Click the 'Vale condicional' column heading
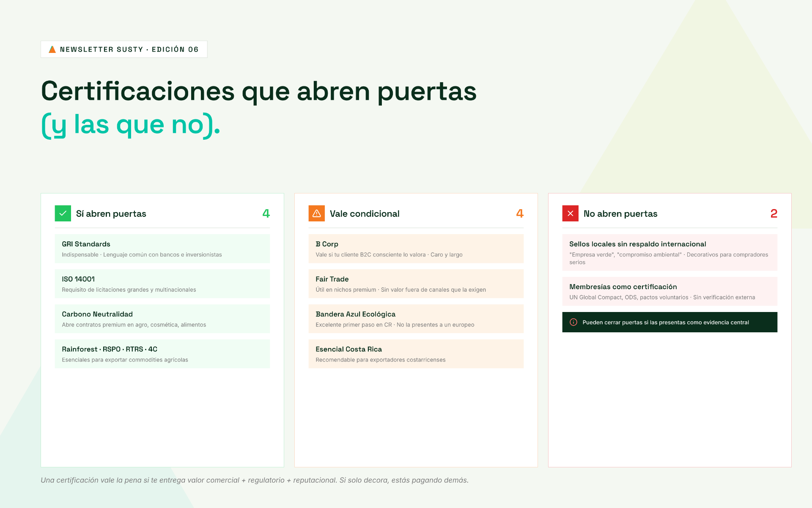Viewport: 812px width, 508px height. click(365, 214)
